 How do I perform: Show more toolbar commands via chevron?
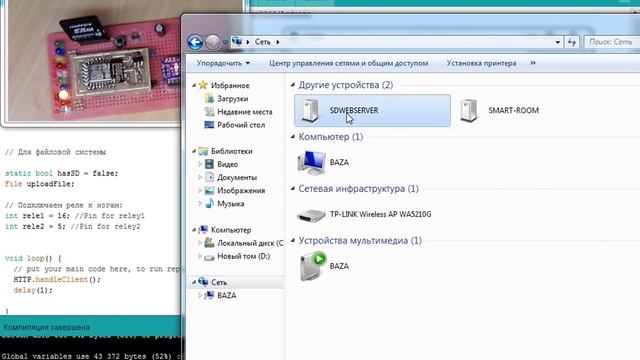pos(533,63)
